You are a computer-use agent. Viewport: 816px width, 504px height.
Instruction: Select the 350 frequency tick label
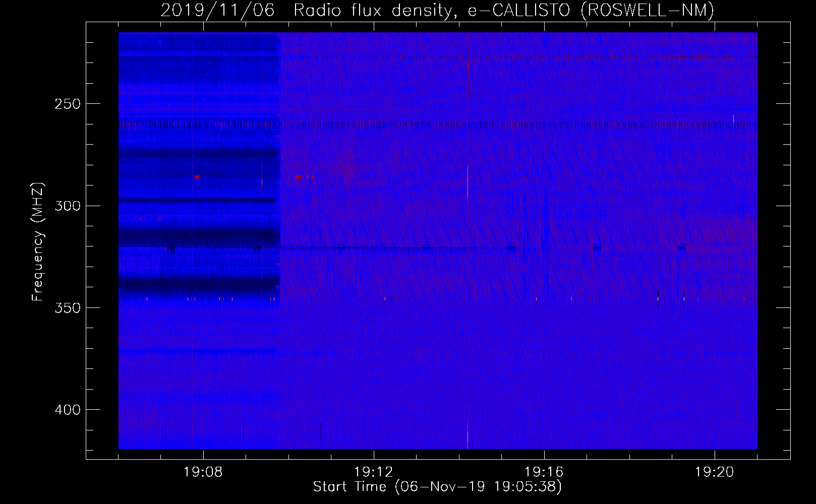[67, 307]
